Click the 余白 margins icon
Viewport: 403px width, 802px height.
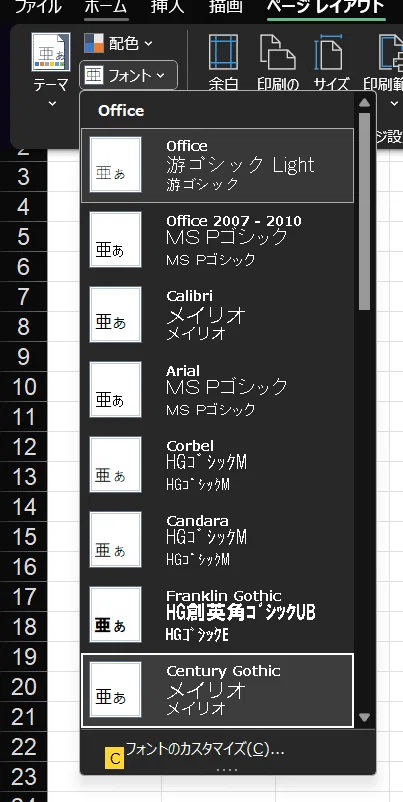pos(223,52)
